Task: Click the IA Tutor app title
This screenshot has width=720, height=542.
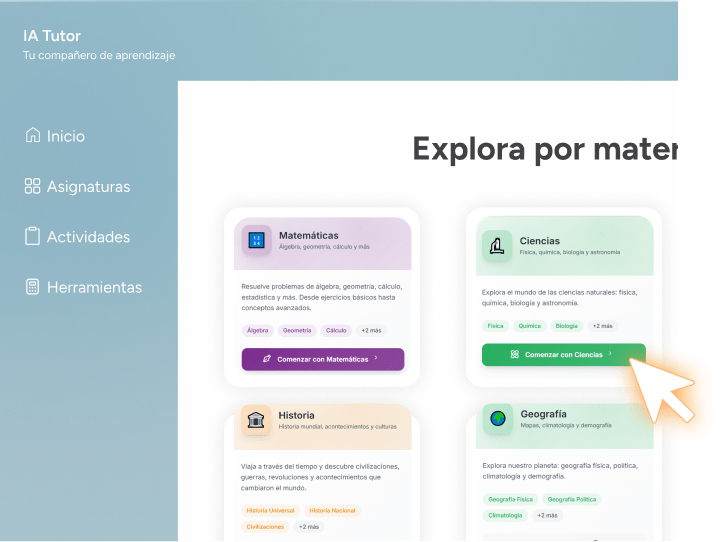Action: [x=52, y=36]
